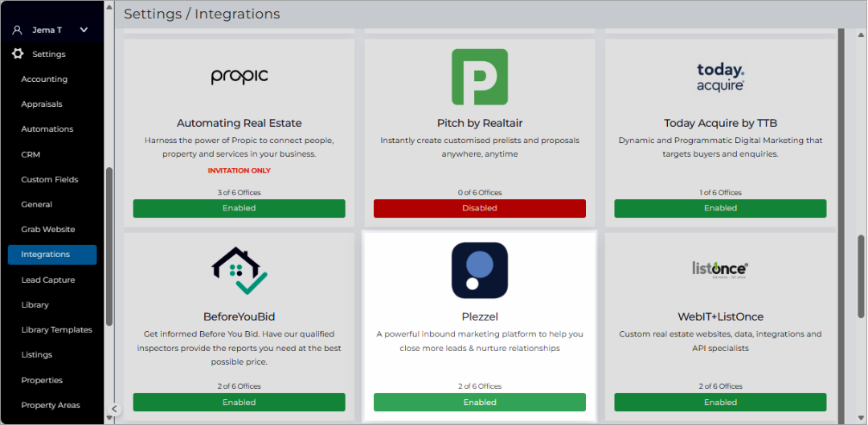This screenshot has height=425, width=868.
Task: Click BeforeYouBid card title
Action: pyautogui.click(x=240, y=317)
